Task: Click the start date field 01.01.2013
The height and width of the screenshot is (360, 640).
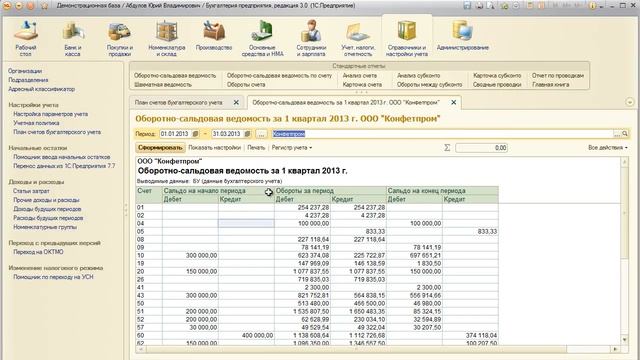Action: [x=176, y=134]
